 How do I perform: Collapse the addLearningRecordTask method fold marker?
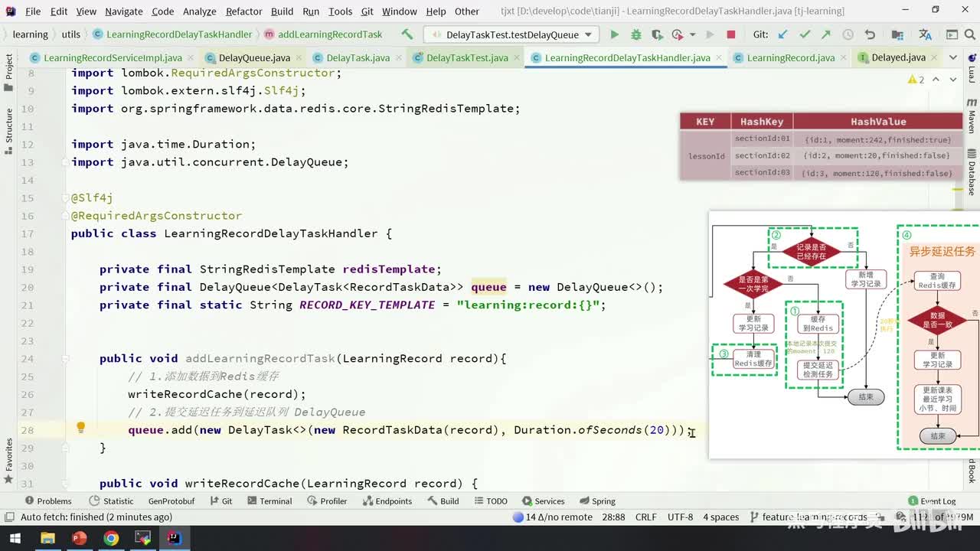(x=65, y=358)
